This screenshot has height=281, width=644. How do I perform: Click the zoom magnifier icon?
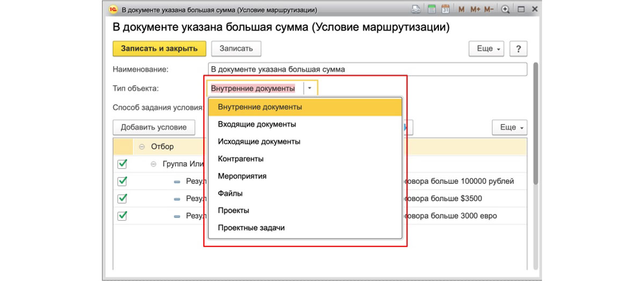coord(505,10)
